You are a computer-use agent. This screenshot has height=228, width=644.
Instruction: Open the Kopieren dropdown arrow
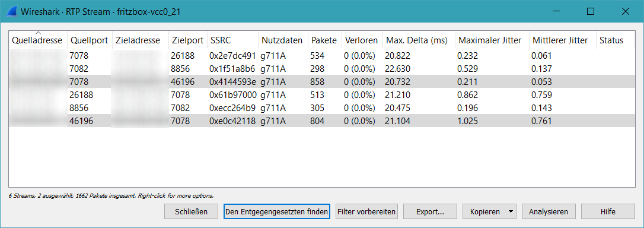point(511,212)
